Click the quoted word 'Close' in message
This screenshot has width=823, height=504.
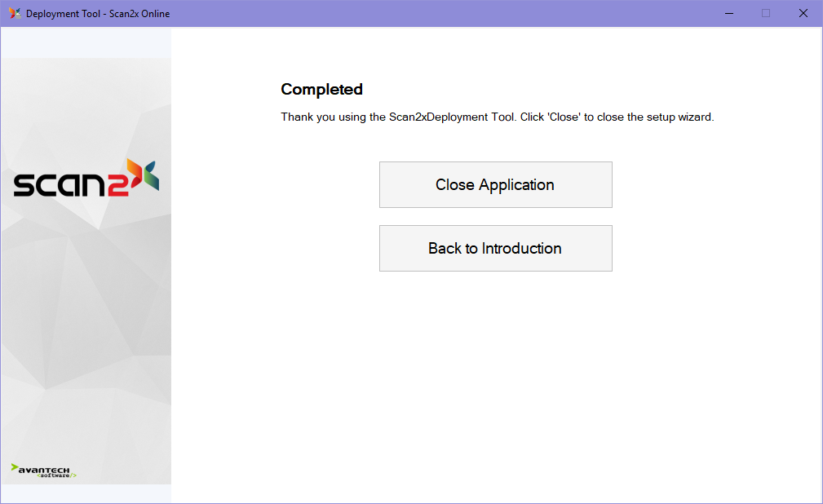click(x=563, y=117)
